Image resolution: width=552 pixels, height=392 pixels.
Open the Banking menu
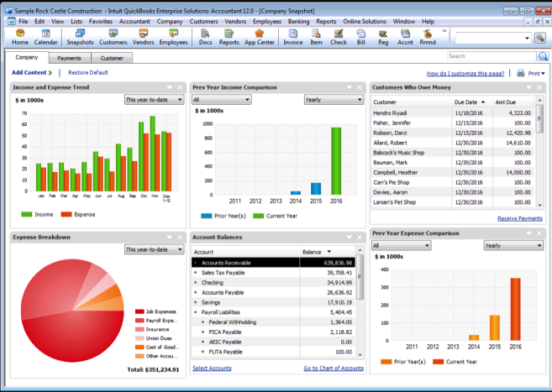298,22
